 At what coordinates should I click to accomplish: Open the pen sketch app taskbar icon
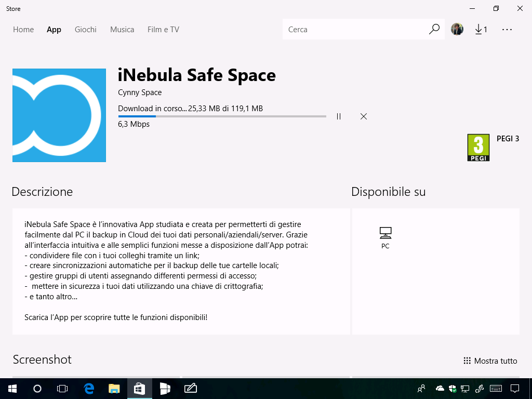pos(190,389)
